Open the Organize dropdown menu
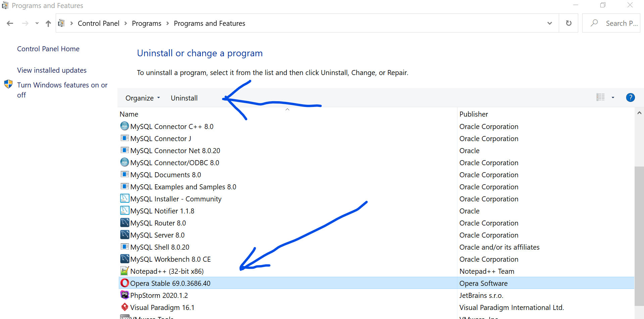This screenshot has height=319, width=644. (143, 98)
